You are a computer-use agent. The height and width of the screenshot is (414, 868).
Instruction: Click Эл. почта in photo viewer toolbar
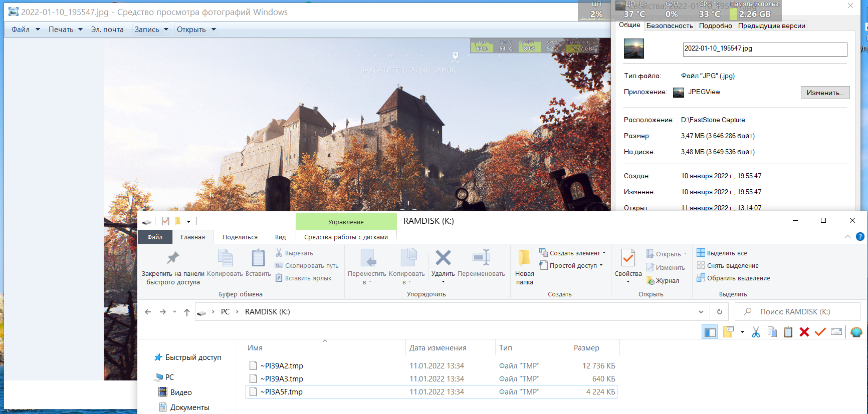[107, 30]
